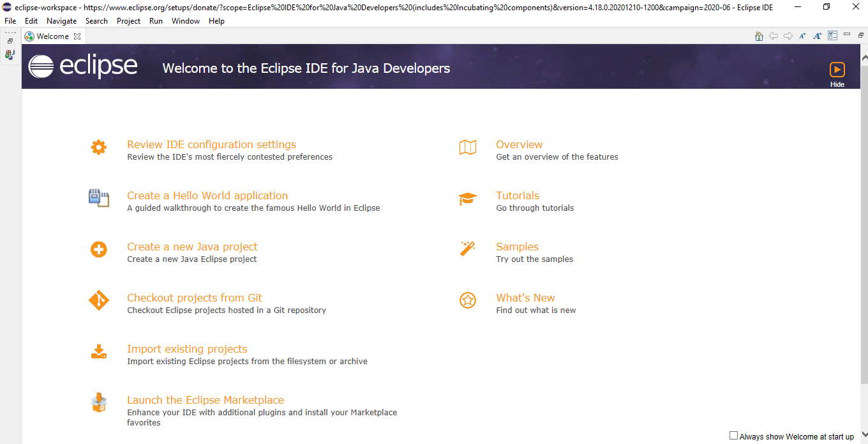Click the Marketplace box icon
Viewport: 868px width, 444px height.
[x=99, y=403]
